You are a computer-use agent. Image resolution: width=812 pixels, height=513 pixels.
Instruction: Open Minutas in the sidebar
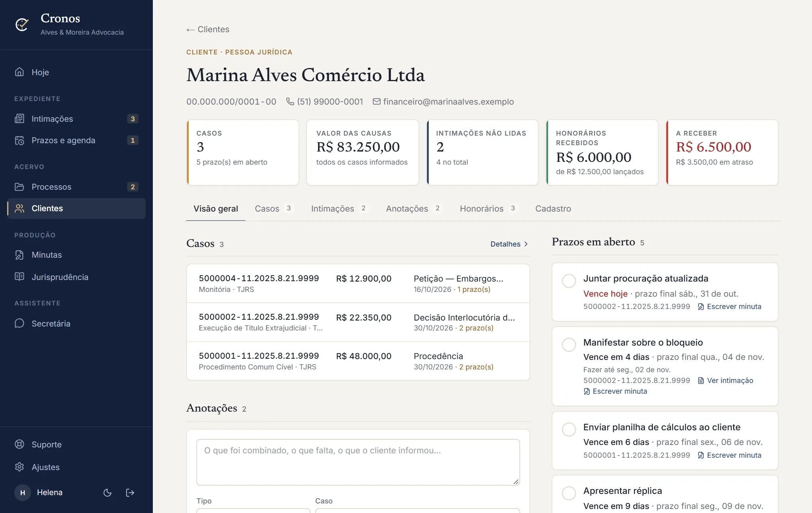(x=76, y=255)
